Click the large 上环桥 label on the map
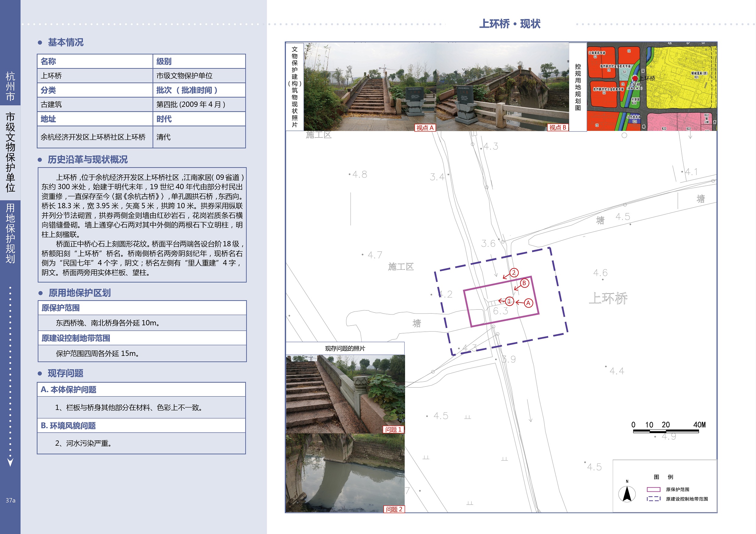Image resolution: width=756 pixels, height=534 pixels. click(x=608, y=298)
